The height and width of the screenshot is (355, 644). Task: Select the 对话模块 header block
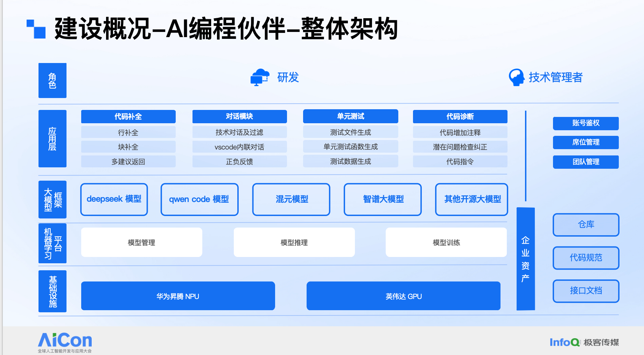coord(239,116)
